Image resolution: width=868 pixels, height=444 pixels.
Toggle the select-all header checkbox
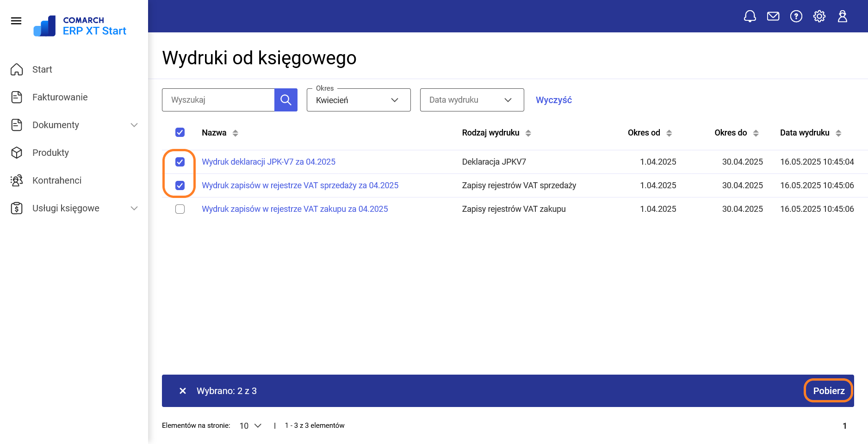[x=180, y=133]
